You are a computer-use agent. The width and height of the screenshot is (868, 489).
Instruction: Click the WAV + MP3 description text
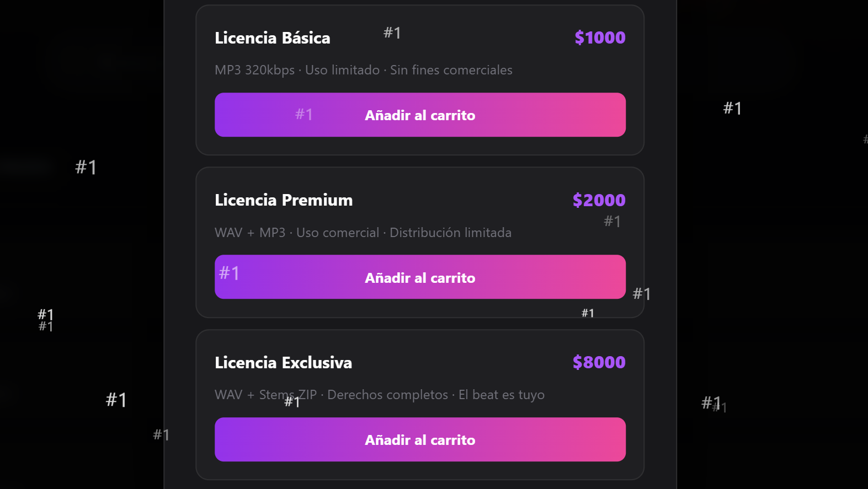(250, 232)
